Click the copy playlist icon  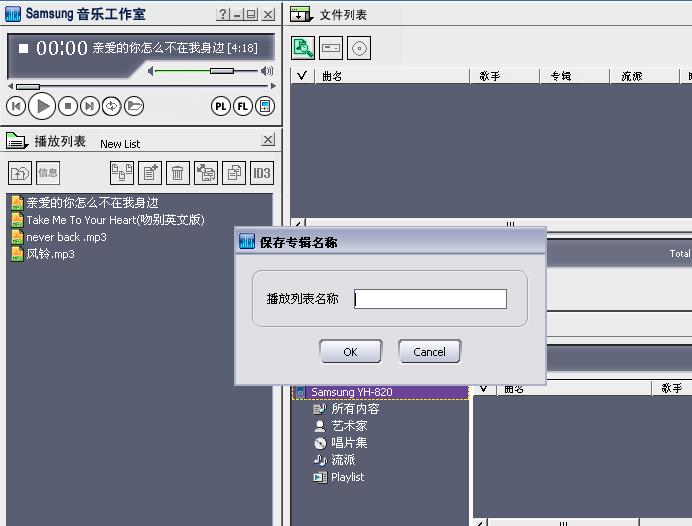click(x=234, y=173)
